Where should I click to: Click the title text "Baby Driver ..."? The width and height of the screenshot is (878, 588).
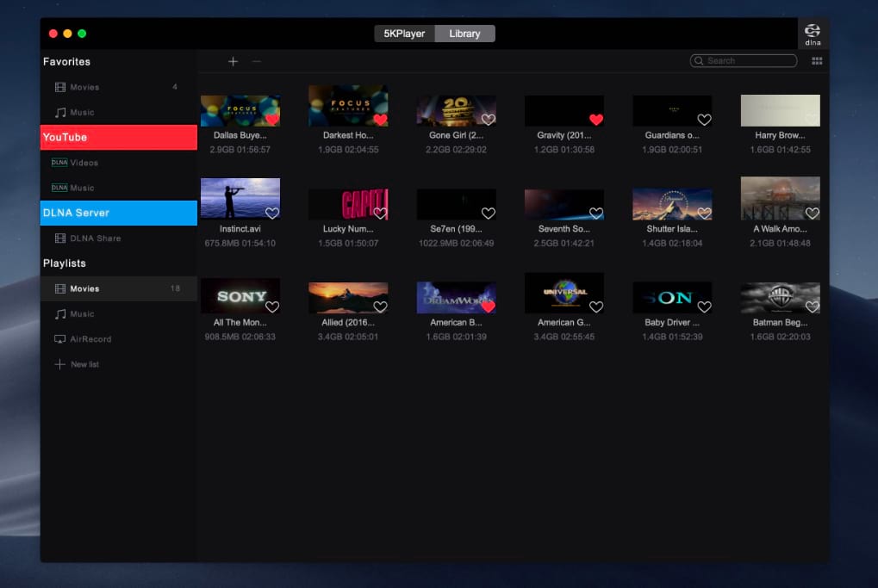(x=672, y=322)
